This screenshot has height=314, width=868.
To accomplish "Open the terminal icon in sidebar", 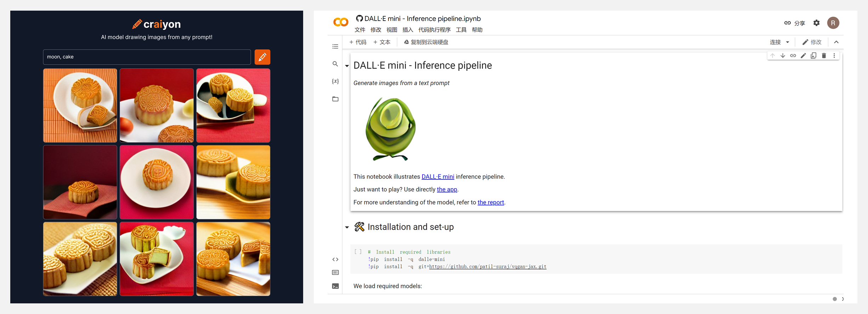I will [335, 286].
